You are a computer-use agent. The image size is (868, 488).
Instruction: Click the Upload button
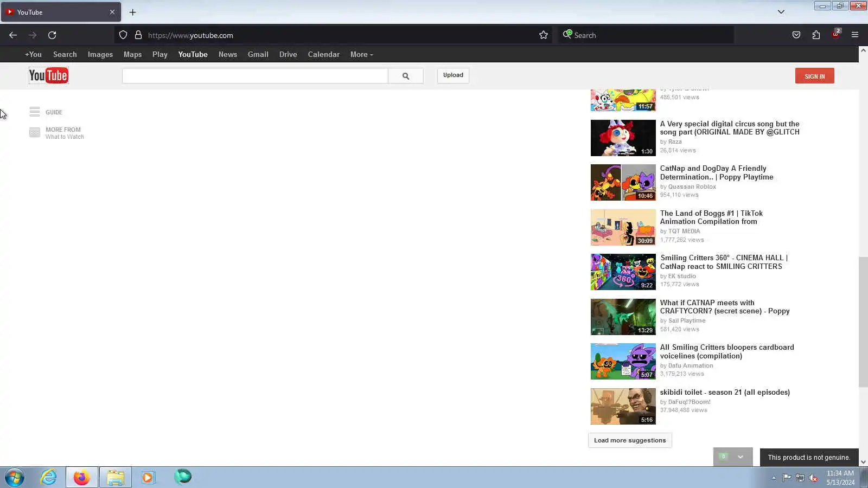453,75
